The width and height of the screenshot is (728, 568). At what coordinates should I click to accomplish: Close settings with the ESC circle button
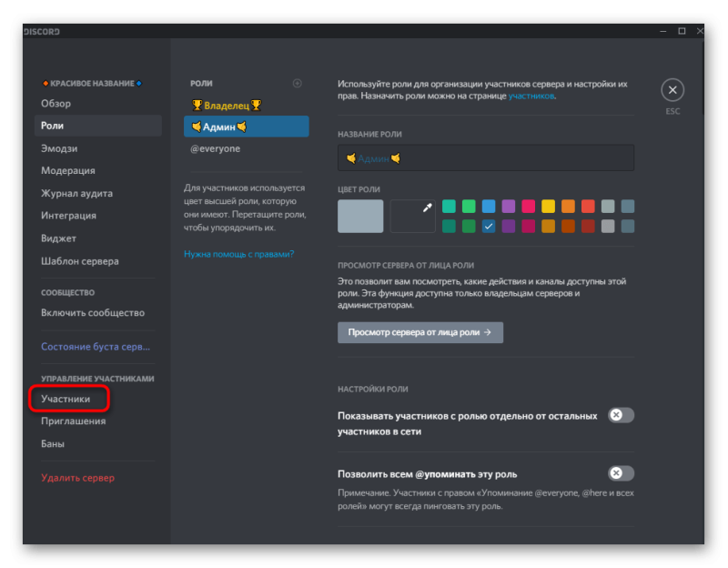click(672, 90)
